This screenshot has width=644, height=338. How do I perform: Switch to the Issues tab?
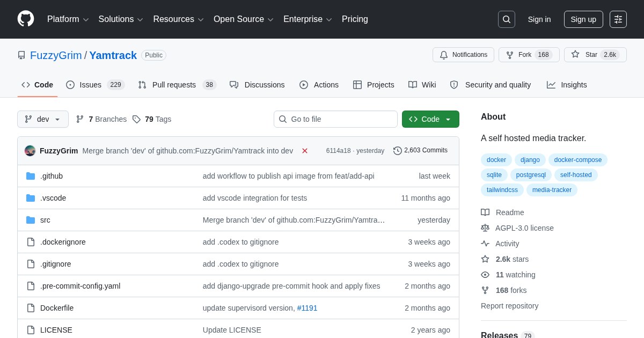click(x=95, y=85)
